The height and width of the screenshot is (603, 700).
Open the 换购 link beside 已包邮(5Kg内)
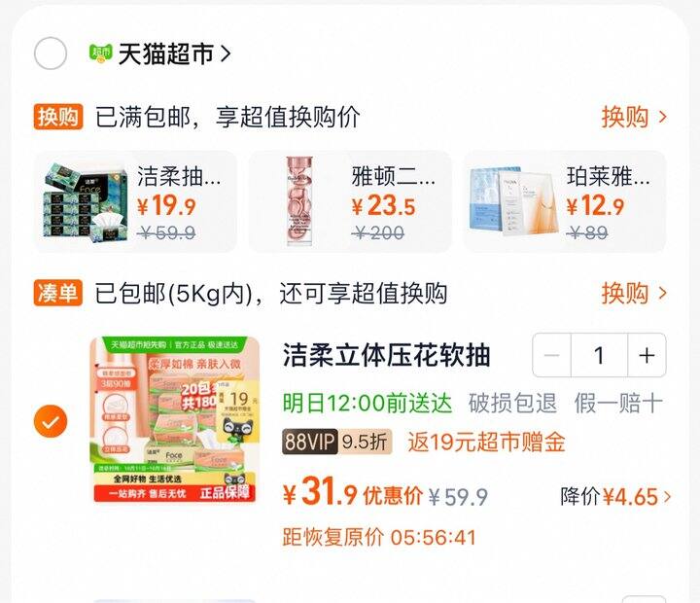634,294
